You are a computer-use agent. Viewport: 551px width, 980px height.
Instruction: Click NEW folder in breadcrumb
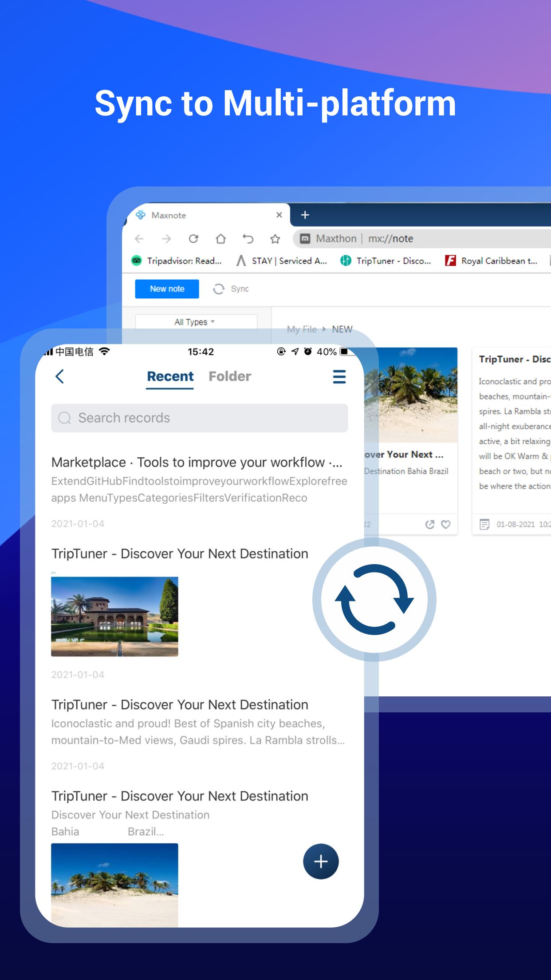tap(342, 329)
